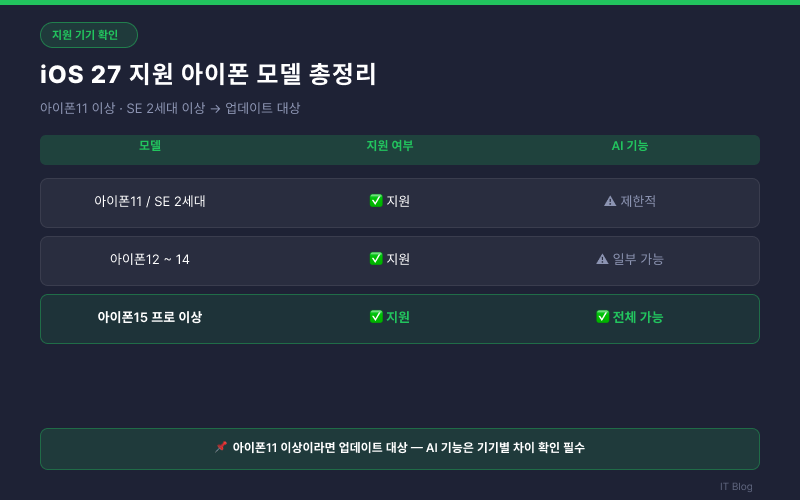
Task: Select the 지원 기기 확인 badge
Action: click(x=89, y=35)
